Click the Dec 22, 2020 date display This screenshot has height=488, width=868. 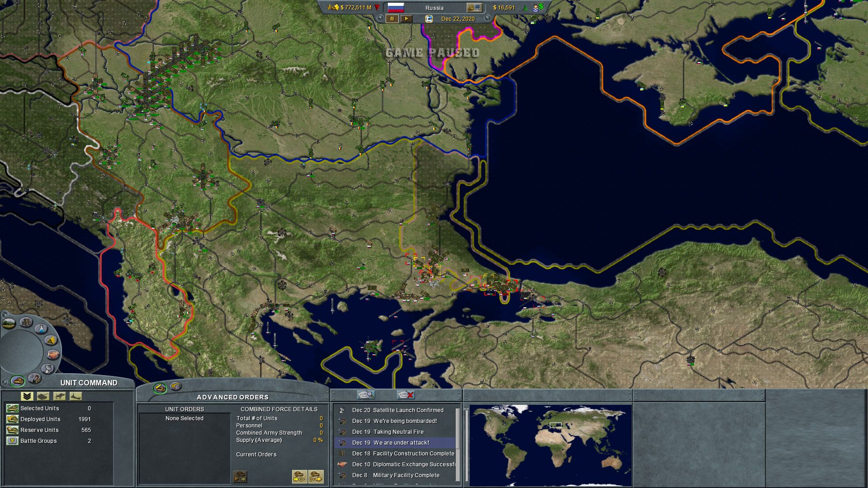[458, 19]
